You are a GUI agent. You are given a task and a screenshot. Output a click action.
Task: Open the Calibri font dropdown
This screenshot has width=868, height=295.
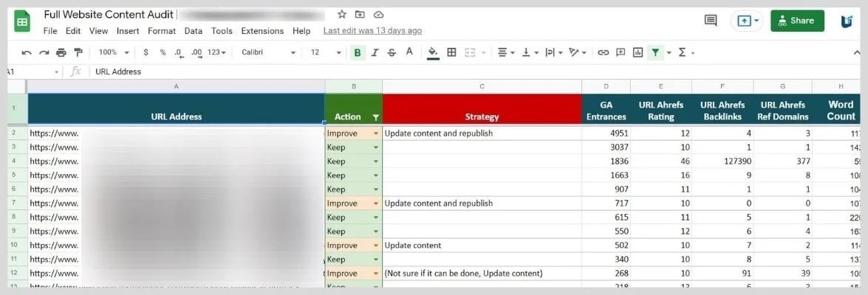pyautogui.click(x=268, y=52)
